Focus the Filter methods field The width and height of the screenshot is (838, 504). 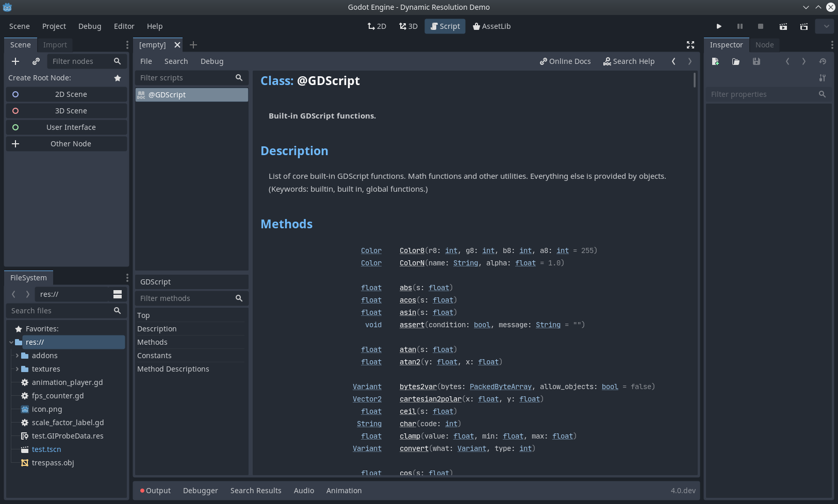click(191, 298)
